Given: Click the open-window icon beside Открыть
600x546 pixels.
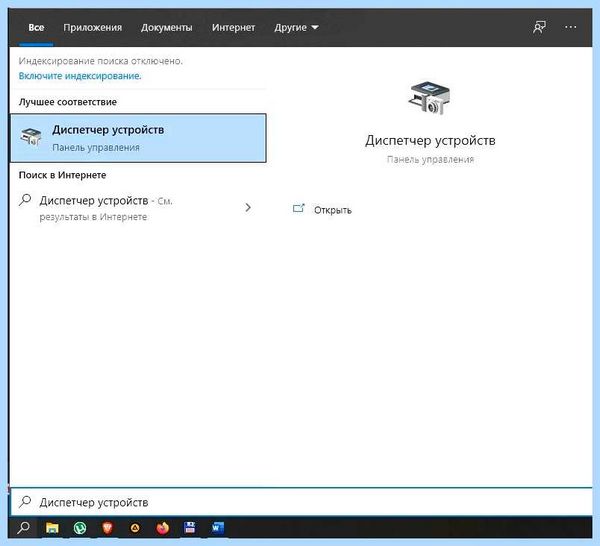Looking at the screenshot, I should [x=298, y=208].
